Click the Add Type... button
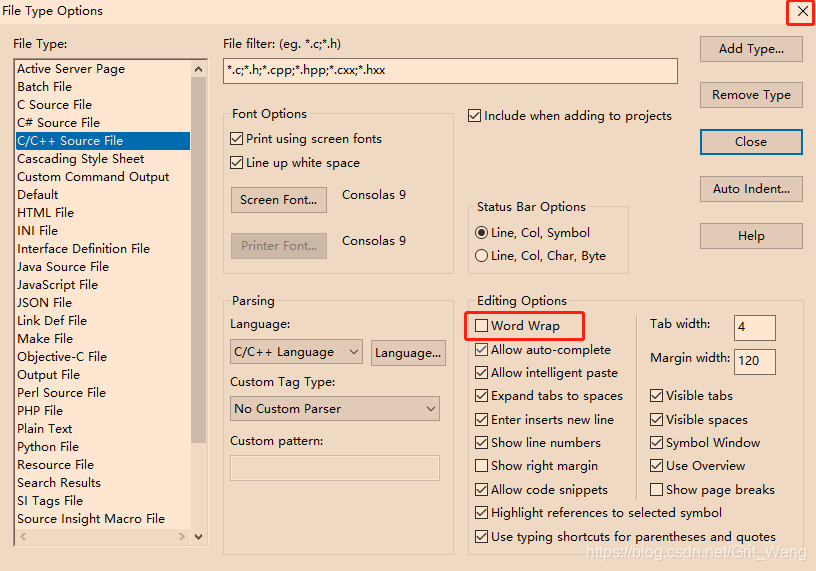The image size is (816, 571). point(751,49)
